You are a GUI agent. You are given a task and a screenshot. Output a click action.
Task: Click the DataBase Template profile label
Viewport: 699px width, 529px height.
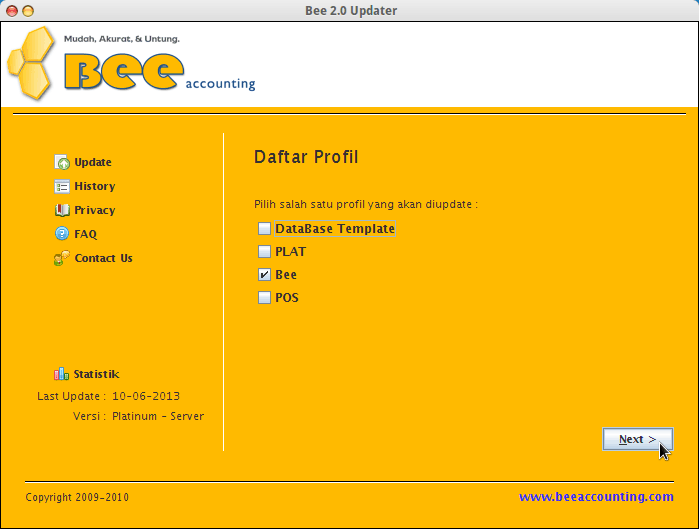(x=335, y=229)
